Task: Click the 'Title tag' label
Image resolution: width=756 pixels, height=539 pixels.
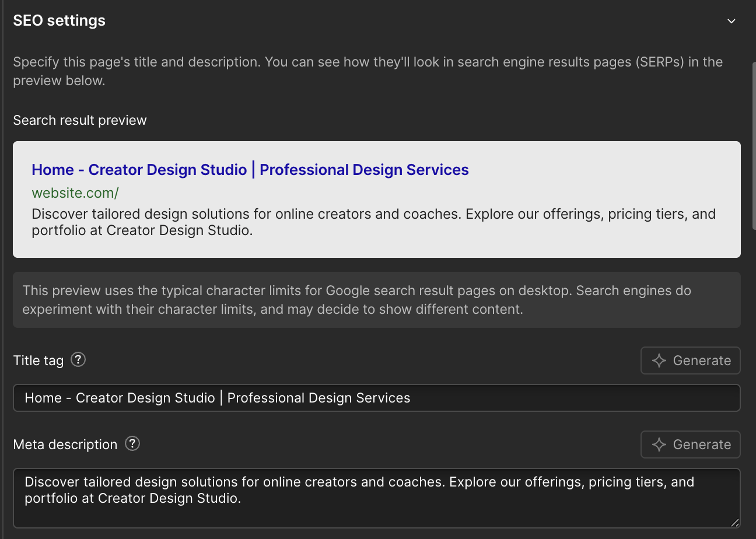Action: click(38, 360)
